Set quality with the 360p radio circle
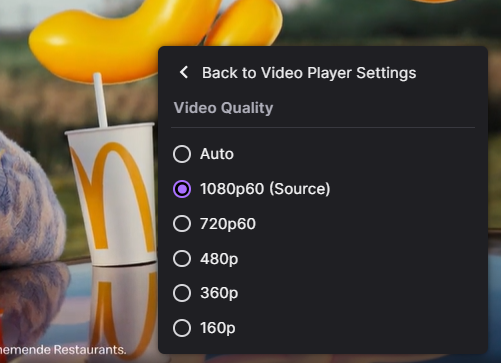The image size is (501, 363). (x=182, y=293)
